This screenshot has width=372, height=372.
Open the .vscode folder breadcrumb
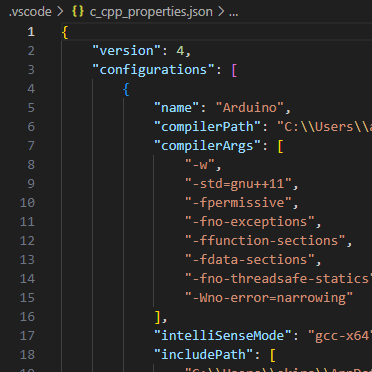pyautogui.click(x=30, y=12)
